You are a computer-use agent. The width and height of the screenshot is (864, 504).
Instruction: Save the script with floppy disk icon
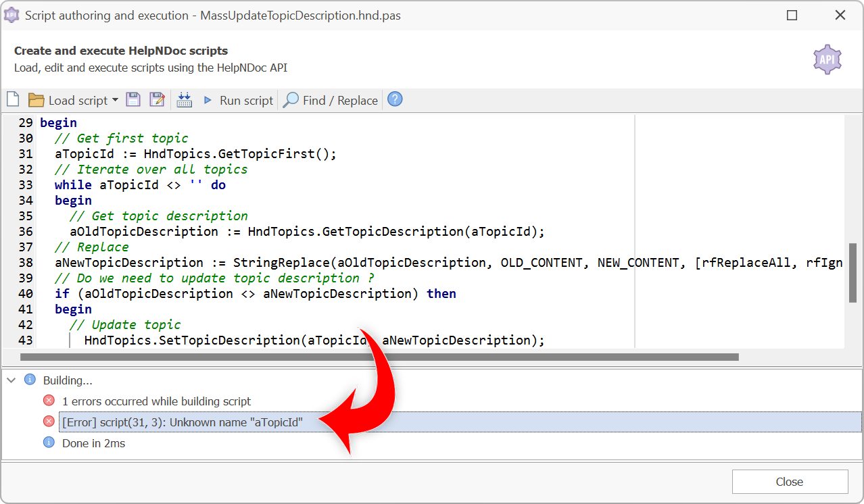(133, 100)
